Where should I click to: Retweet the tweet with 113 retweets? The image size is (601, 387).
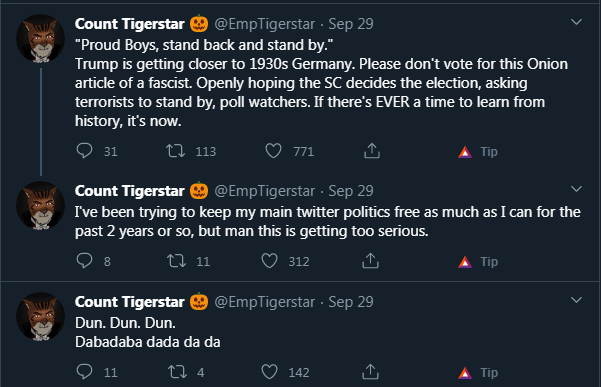(x=175, y=151)
